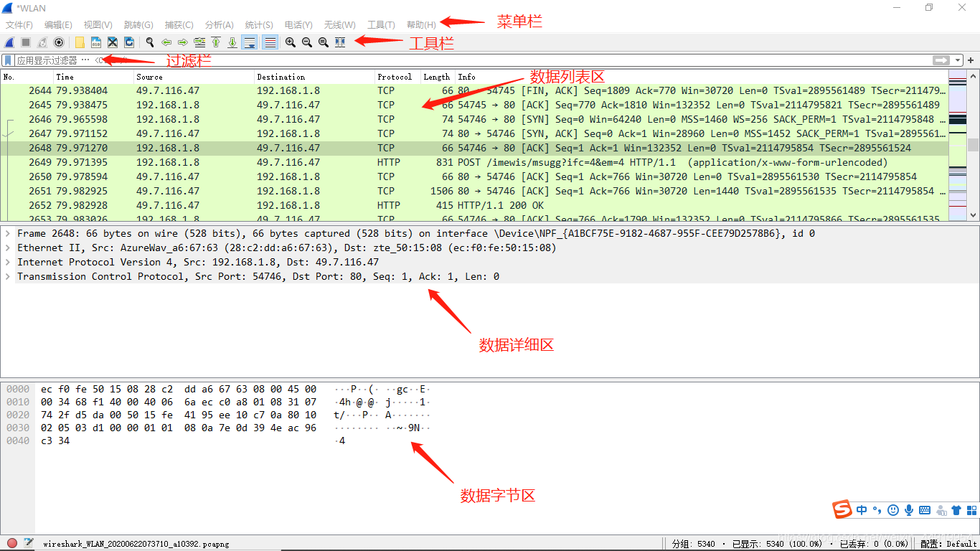Sort by the Protocol column header
This screenshot has width=980, height=551.
pyautogui.click(x=397, y=77)
